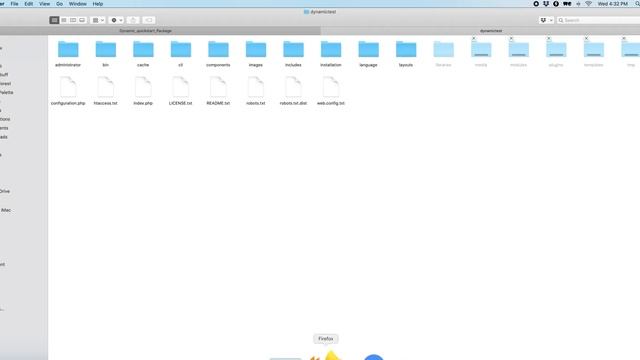Select the htaccess.txt file

106,87
